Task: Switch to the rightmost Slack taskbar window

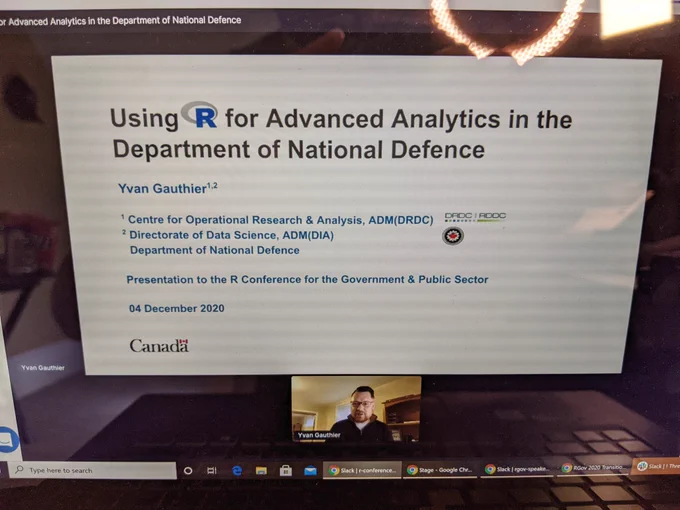Action: pyautogui.click(x=657, y=466)
